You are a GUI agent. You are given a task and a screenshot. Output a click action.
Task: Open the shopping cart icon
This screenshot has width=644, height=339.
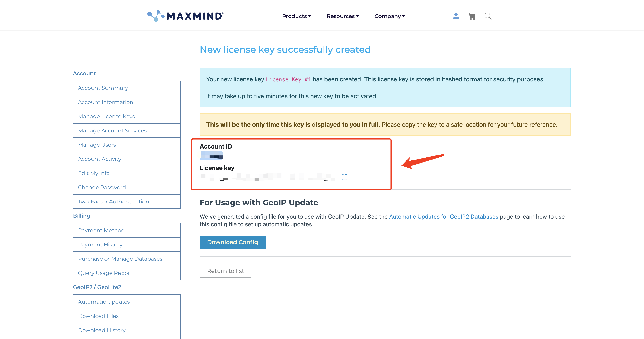tap(472, 16)
